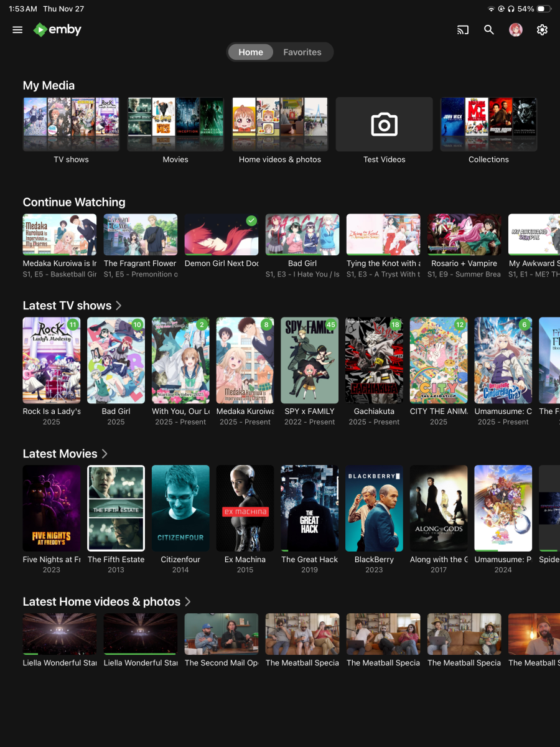Resume My Awkward Senpai S1, E1

coord(534,235)
